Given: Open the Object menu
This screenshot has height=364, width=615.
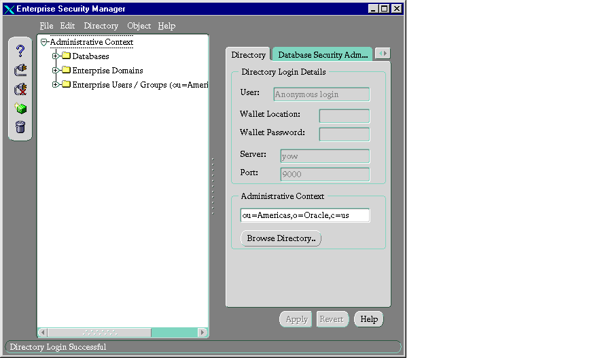Looking at the screenshot, I should tap(139, 26).
